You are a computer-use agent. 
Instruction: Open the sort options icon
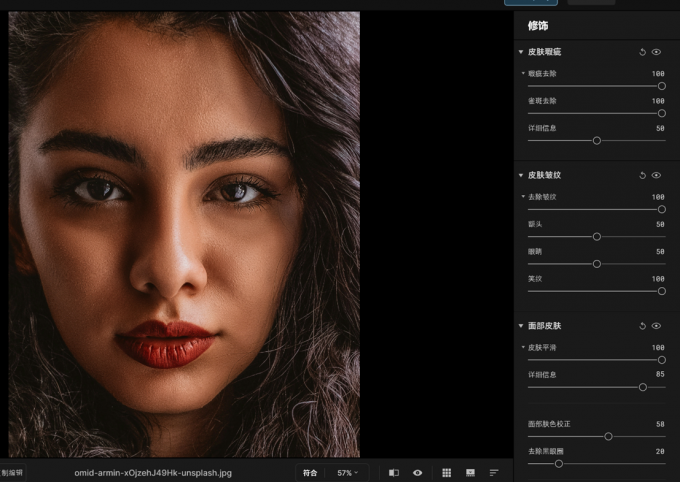494,472
